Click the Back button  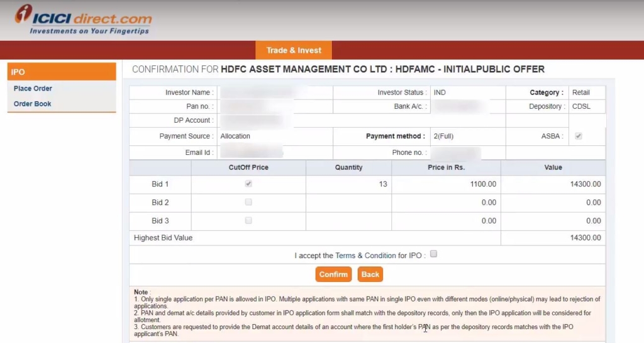tap(370, 274)
